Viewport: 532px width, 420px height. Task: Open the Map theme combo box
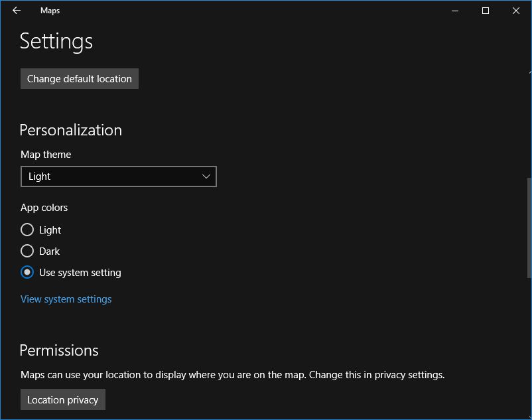pos(119,176)
